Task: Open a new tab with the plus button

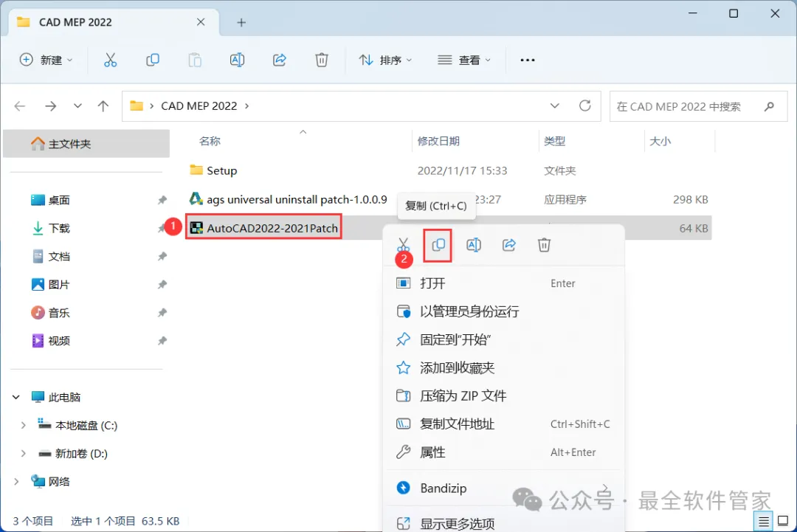Action: tap(241, 22)
